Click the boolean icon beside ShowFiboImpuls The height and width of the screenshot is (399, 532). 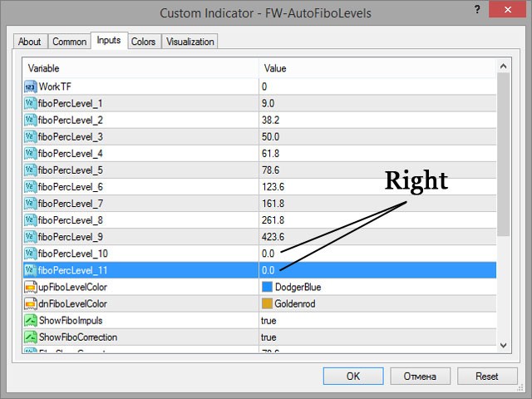click(30, 320)
